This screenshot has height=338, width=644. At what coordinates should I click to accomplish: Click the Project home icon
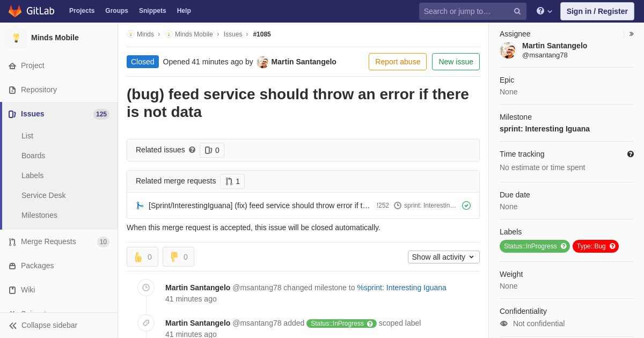pos(12,66)
